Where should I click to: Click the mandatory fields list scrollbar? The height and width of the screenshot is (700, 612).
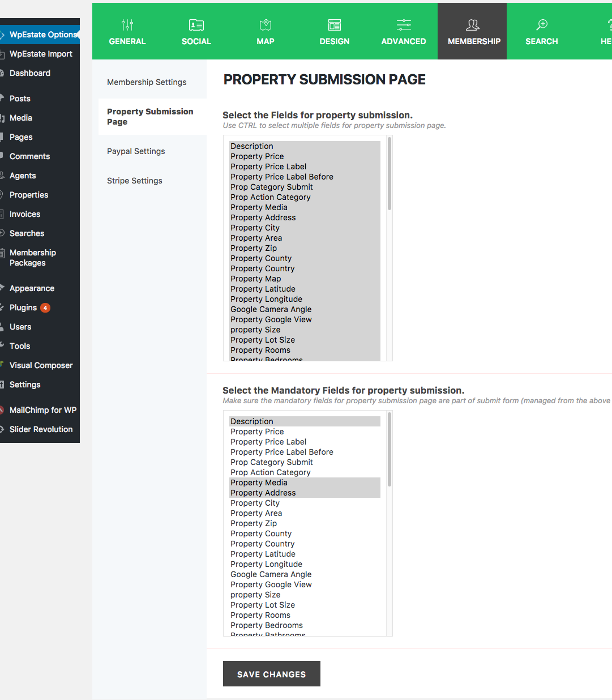(390, 450)
